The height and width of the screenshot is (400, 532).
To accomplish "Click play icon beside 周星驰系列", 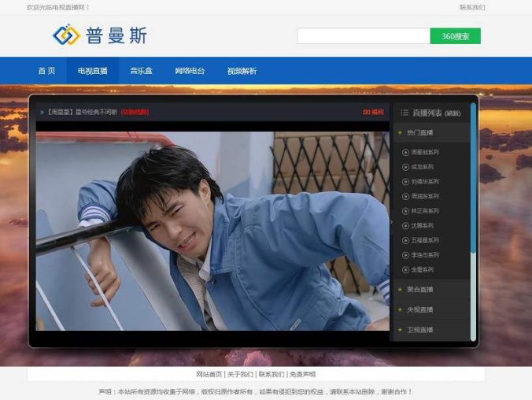I will (x=405, y=153).
